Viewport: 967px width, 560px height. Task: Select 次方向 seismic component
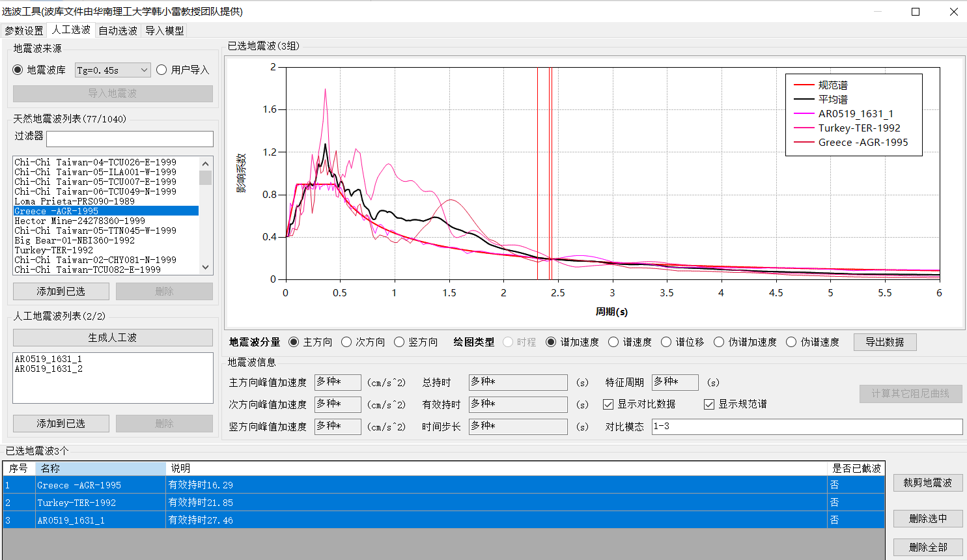coord(347,342)
